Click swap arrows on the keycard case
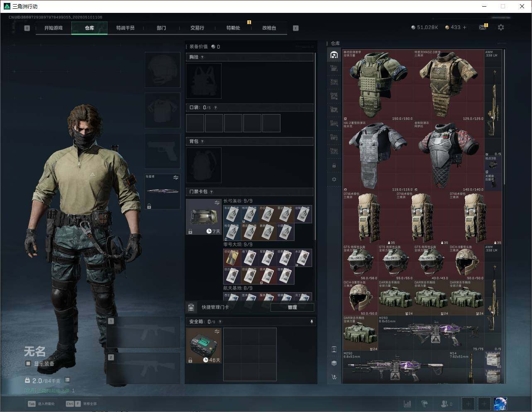 (x=217, y=203)
